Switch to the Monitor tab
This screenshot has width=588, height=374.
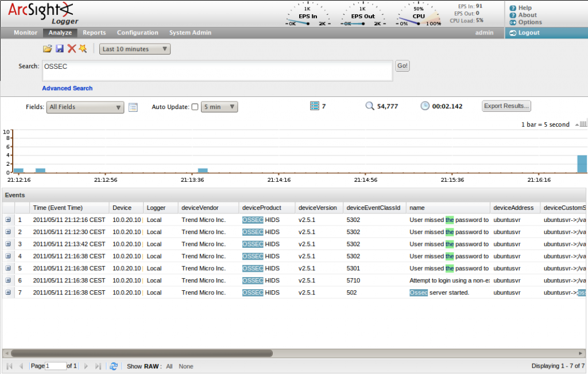click(25, 33)
